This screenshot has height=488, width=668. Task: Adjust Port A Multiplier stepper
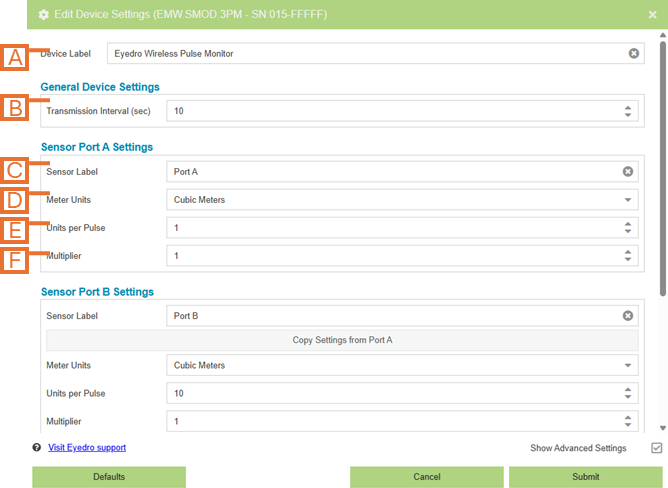tap(628, 256)
